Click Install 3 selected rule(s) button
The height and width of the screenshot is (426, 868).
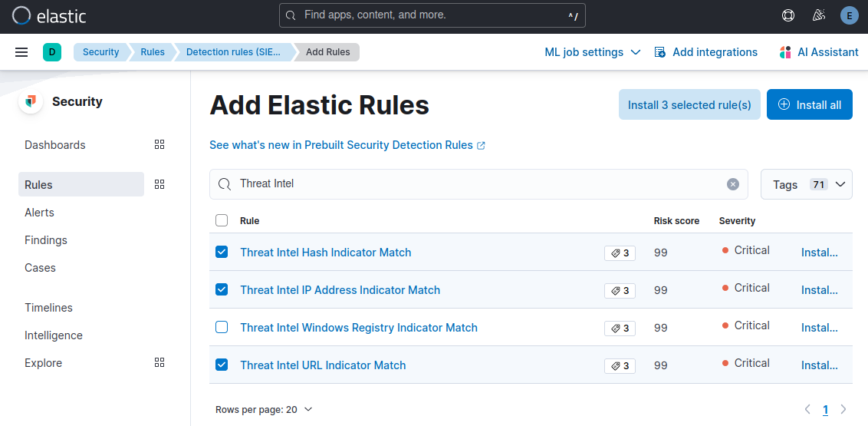tap(690, 104)
